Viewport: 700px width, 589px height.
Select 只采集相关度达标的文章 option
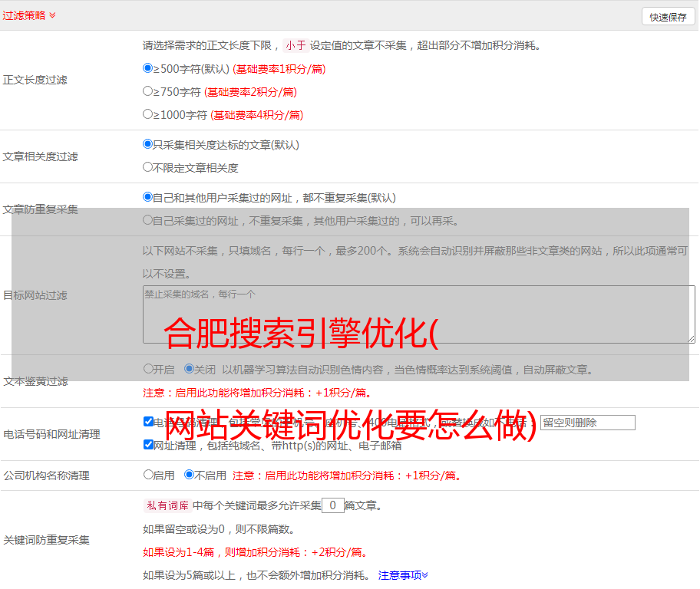pos(148,144)
